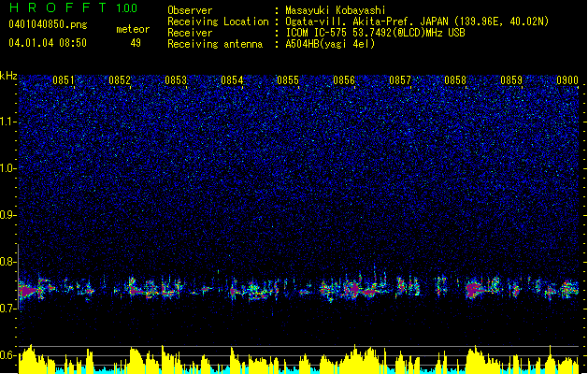Click the ICOM IC-575 receiver details

376,33
